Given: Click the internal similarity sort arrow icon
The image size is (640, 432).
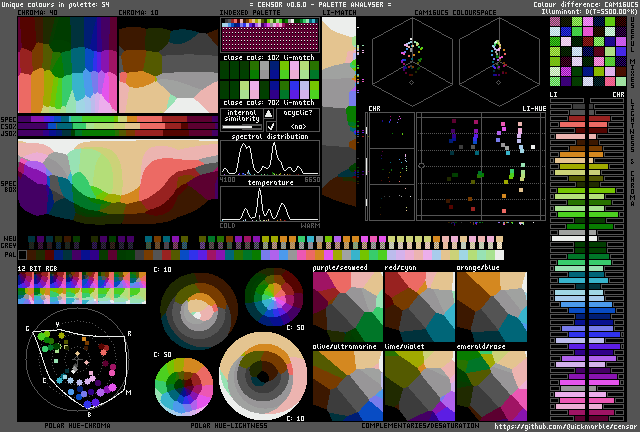Looking at the screenshot, I should [269, 114].
